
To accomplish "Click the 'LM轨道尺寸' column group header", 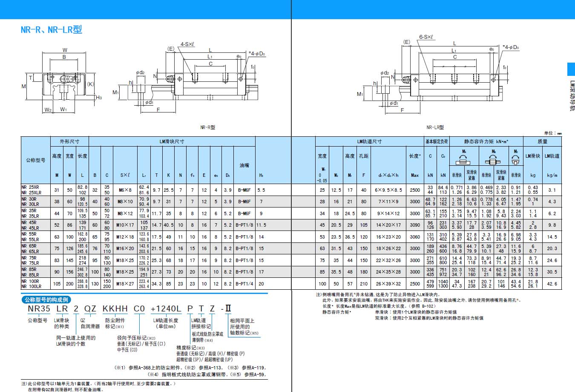I will point(369,141).
